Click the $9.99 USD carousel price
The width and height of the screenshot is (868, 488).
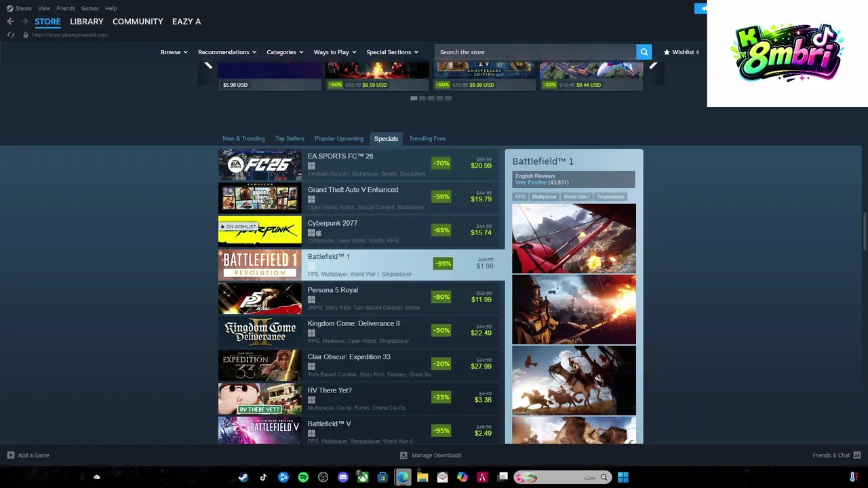point(481,85)
